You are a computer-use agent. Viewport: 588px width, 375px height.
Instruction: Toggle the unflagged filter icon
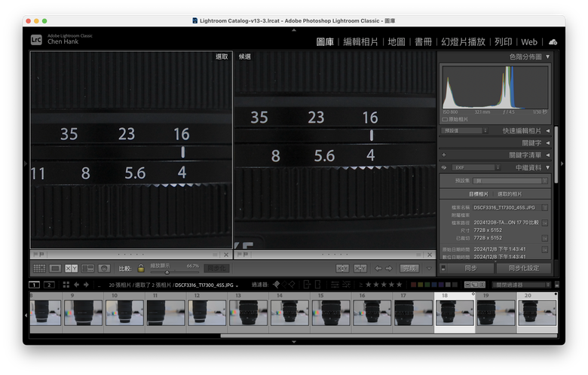[x=284, y=285]
